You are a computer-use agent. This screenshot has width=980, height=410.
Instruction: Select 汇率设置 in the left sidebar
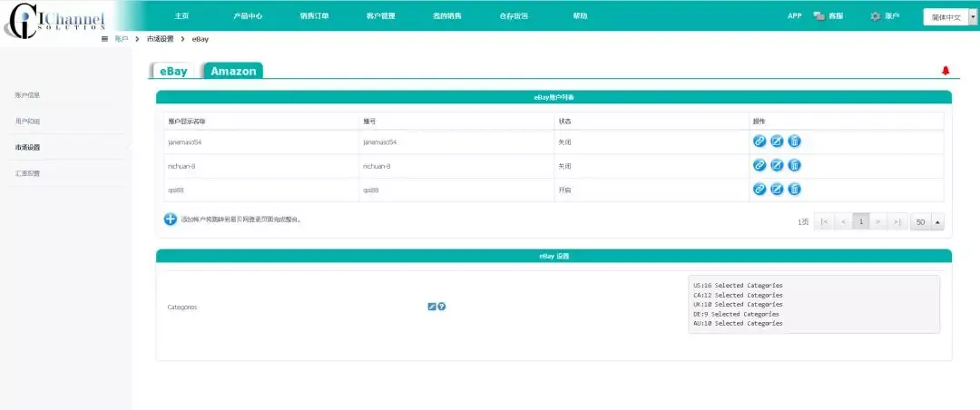pos(27,174)
